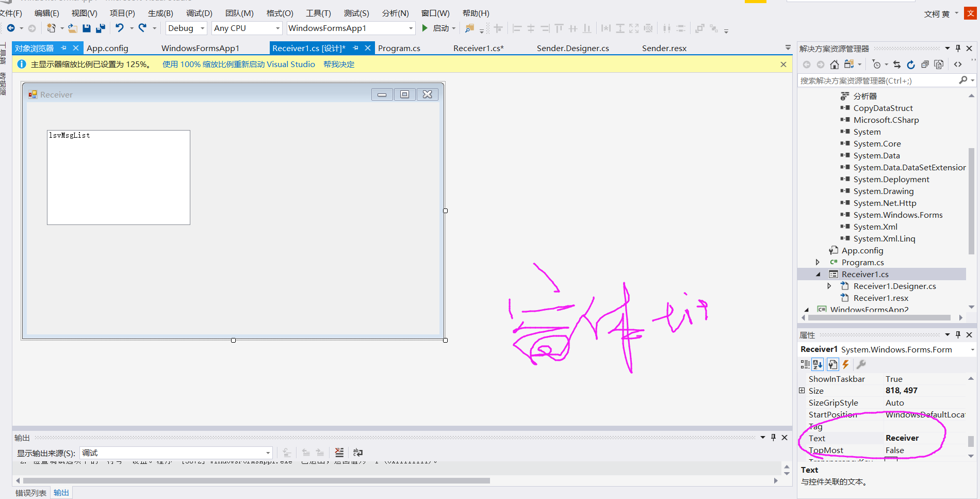
Task: Click Pending Changes Filter clock icon
Action: point(876,65)
